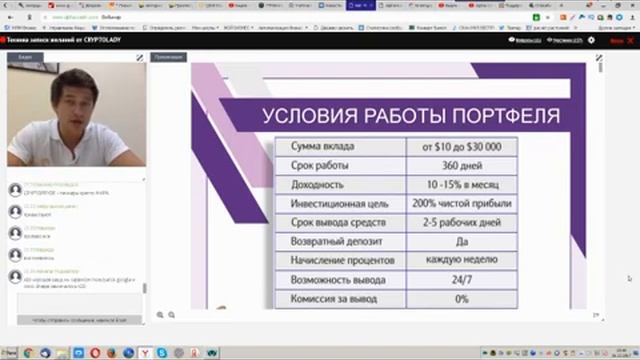The width and height of the screenshot is (640, 360).
Task: Click the 'Сумма вклада' table cell
Action: click(340, 147)
